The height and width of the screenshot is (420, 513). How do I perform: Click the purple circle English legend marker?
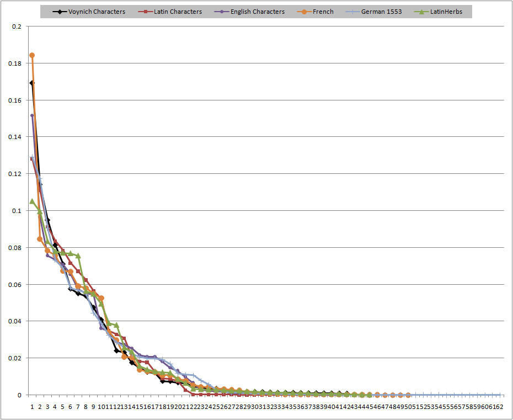click(218, 12)
